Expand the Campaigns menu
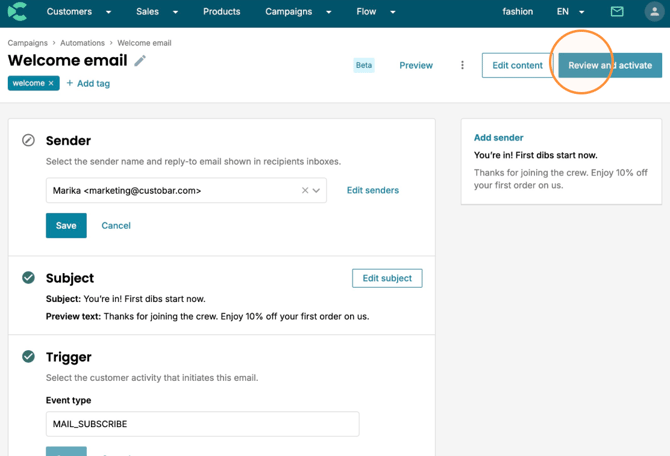This screenshot has width=670, height=456. click(298, 12)
